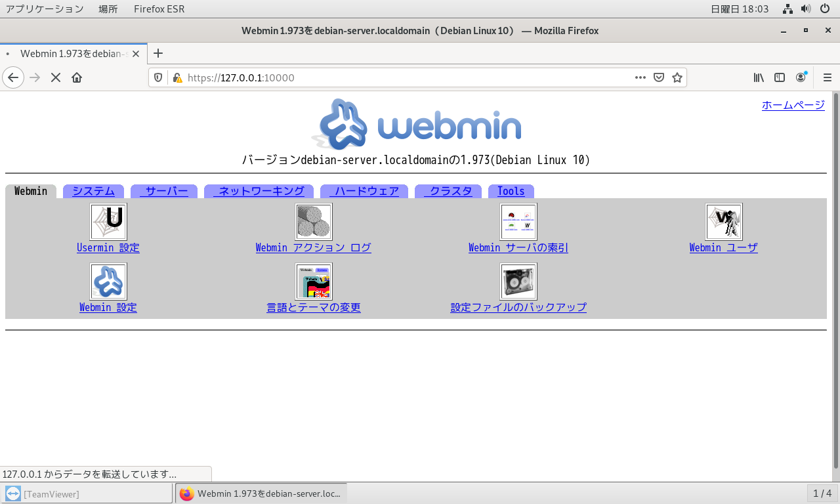Open the volume tray icon
The image size is (840, 504).
[807, 9]
